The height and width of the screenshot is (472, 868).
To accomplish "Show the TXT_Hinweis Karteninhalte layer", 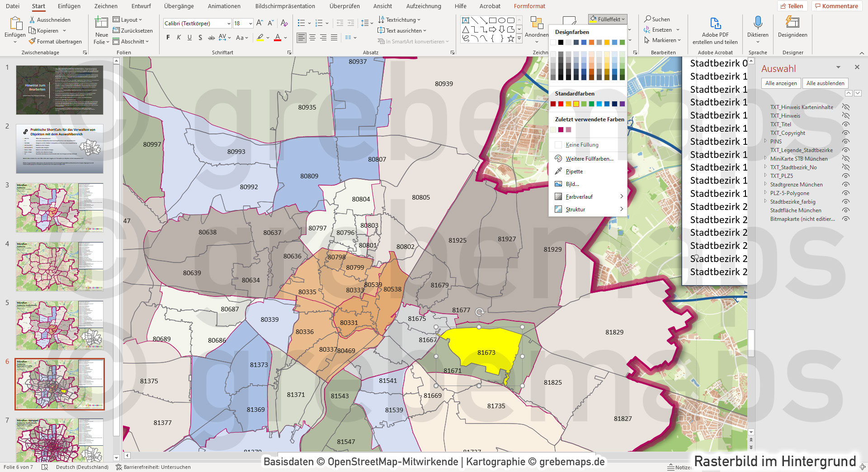I will pos(845,107).
